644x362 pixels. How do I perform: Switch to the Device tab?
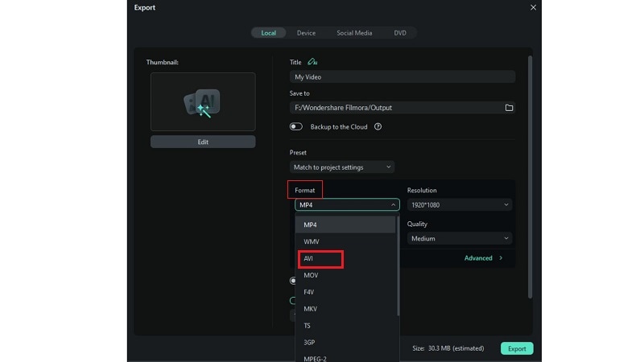(x=307, y=33)
